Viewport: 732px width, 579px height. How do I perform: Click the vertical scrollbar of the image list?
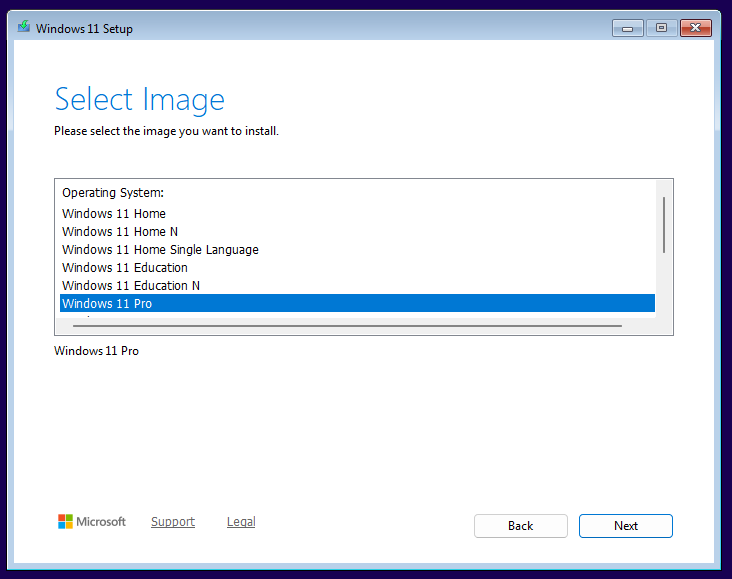click(x=664, y=225)
